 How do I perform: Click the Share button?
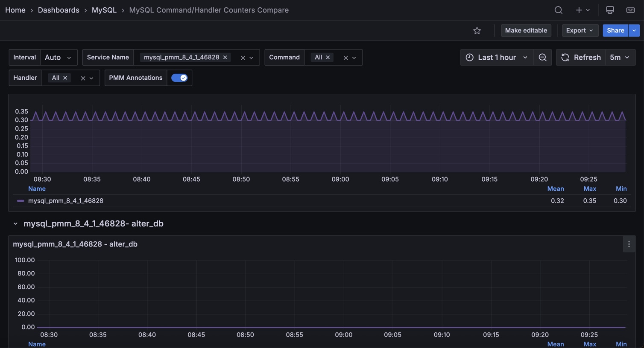pos(615,30)
